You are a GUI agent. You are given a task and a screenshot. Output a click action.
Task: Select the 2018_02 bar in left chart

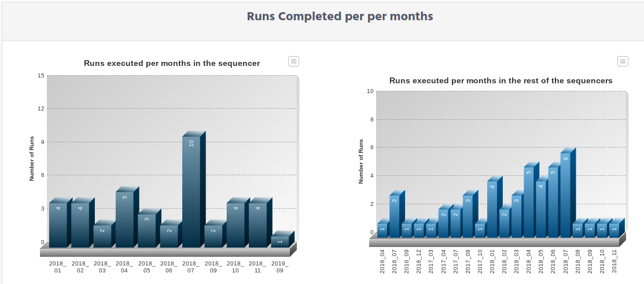(x=80, y=225)
